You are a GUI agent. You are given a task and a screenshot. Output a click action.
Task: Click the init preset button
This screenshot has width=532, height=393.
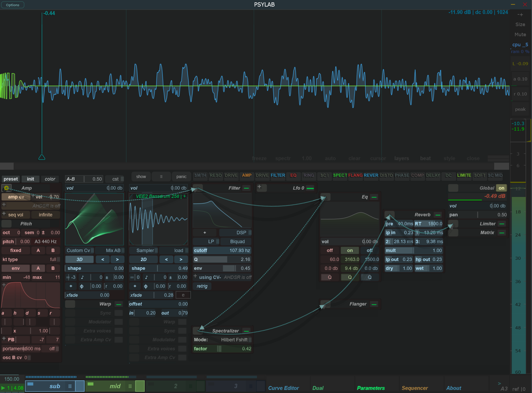click(30, 179)
